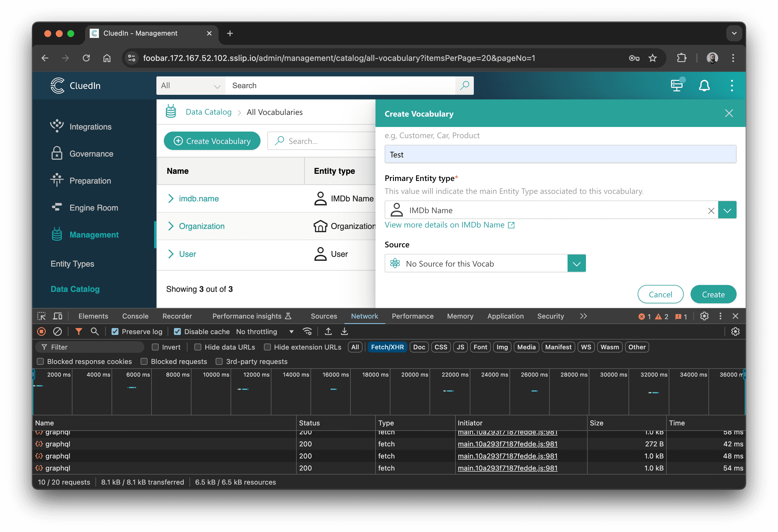
Task: Expand the Organization vocabulary row
Action: (x=171, y=226)
